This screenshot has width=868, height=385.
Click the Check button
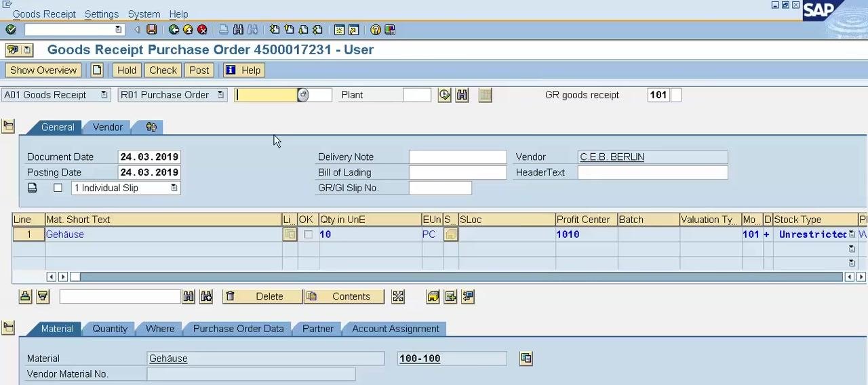point(163,70)
